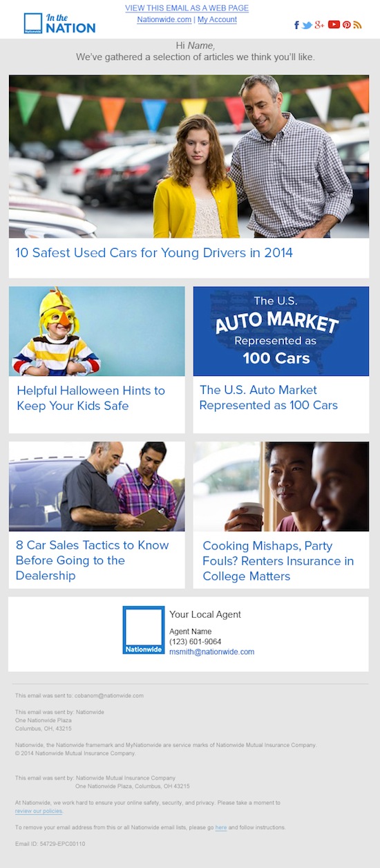Click the Auto Market 100 Cars graphic

(281, 331)
